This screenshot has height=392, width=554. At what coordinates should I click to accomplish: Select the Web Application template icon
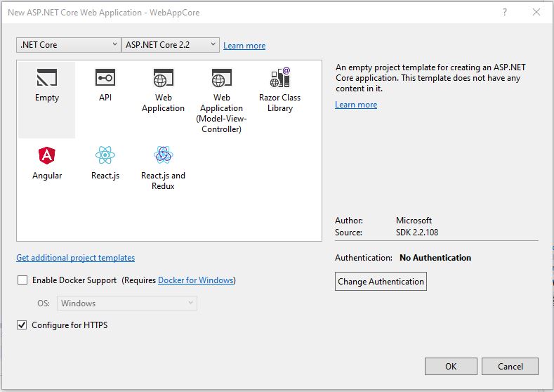coord(163,78)
